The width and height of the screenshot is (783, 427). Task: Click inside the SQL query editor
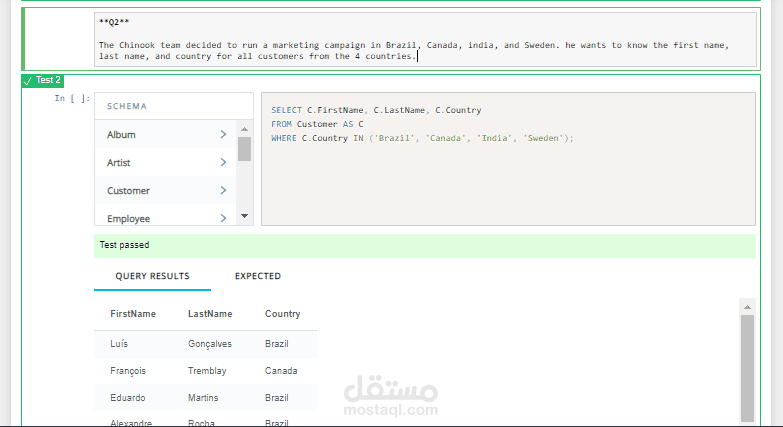coord(508,159)
